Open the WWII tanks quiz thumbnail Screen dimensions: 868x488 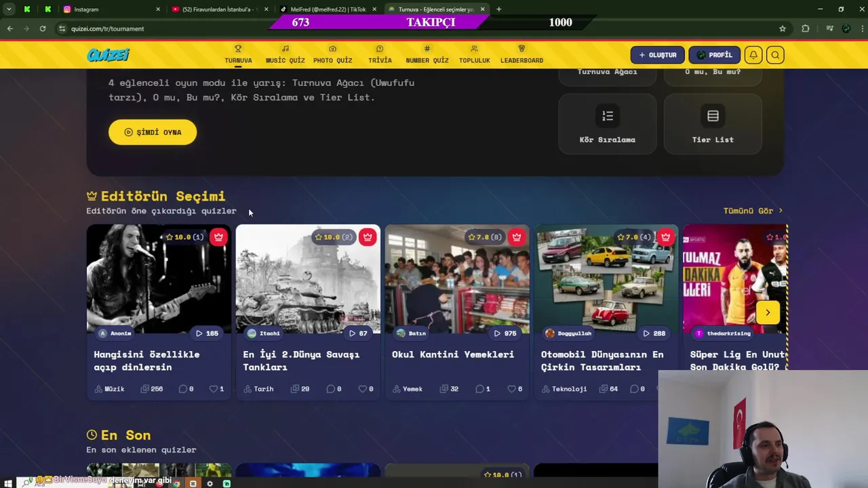point(308,279)
